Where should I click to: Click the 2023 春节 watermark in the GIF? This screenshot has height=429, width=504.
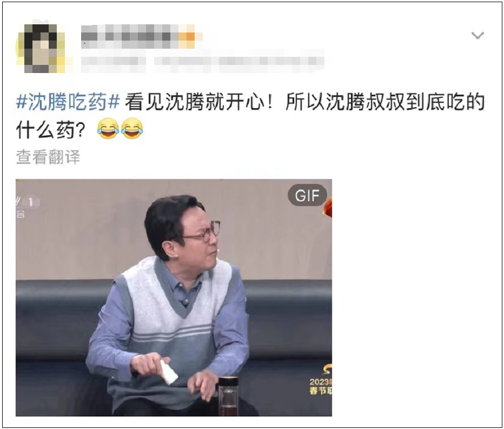[x=321, y=382]
